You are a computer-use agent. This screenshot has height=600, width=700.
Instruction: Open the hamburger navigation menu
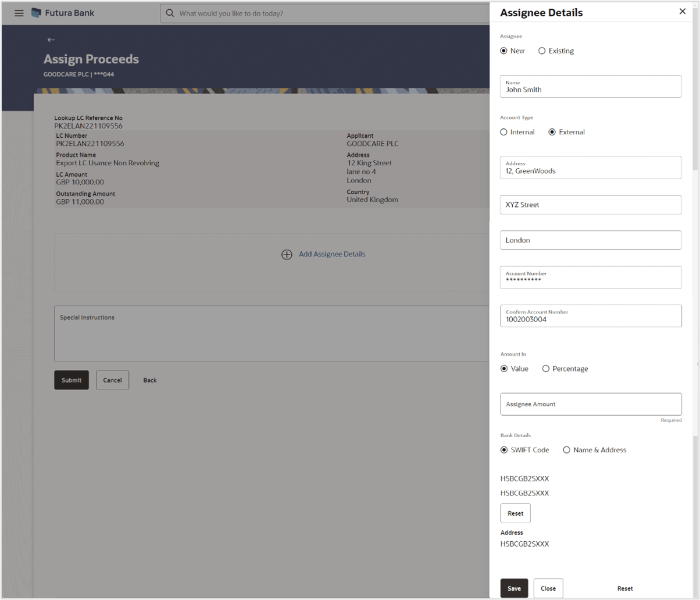click(19, 12)
